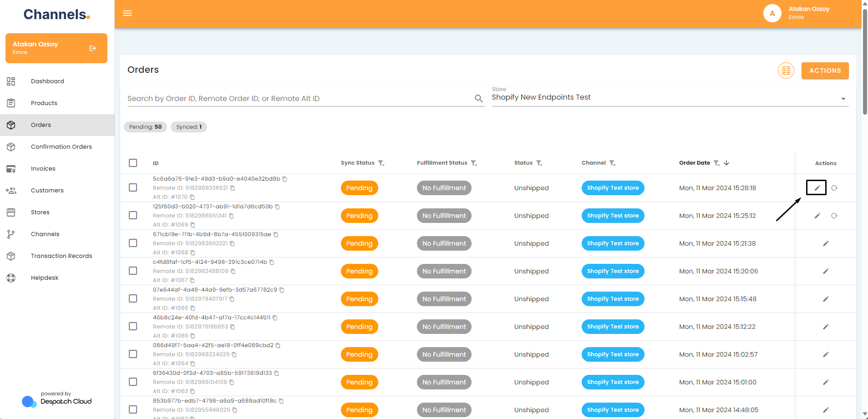This screenshot has height=419, width=868.
Task: Filter by Channel column
Action: (x=612, y=163)
